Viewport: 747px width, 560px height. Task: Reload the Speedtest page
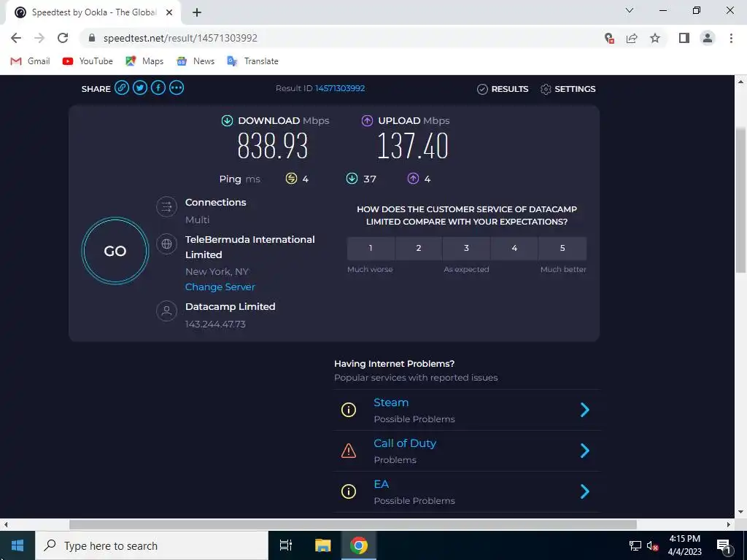pos(63,38)
